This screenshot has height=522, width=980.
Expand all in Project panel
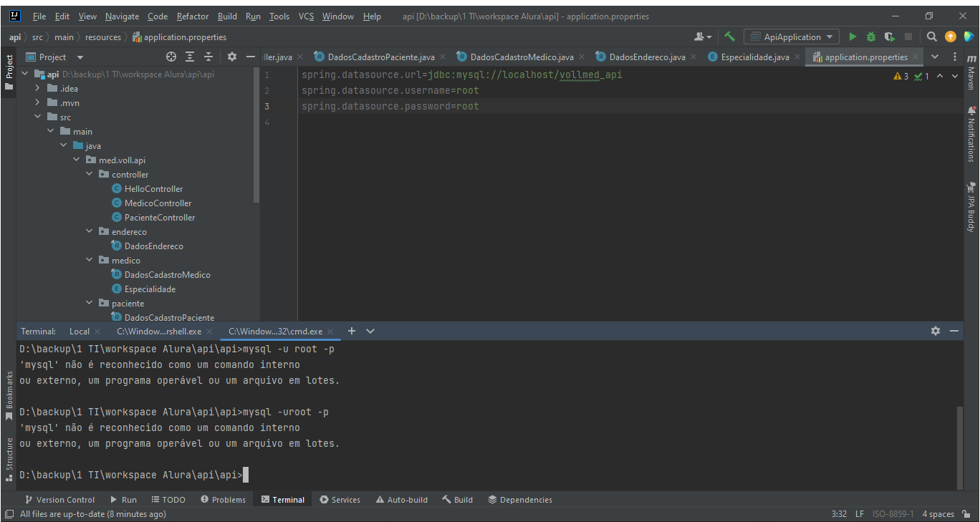tap(190, 57)
